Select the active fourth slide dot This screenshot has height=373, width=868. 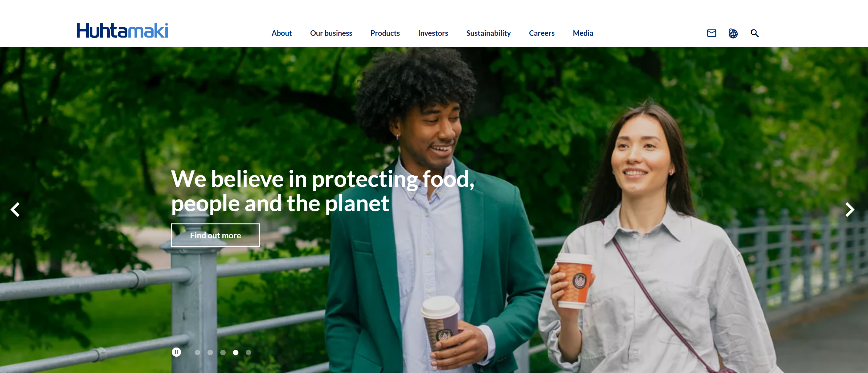point(236,352)
